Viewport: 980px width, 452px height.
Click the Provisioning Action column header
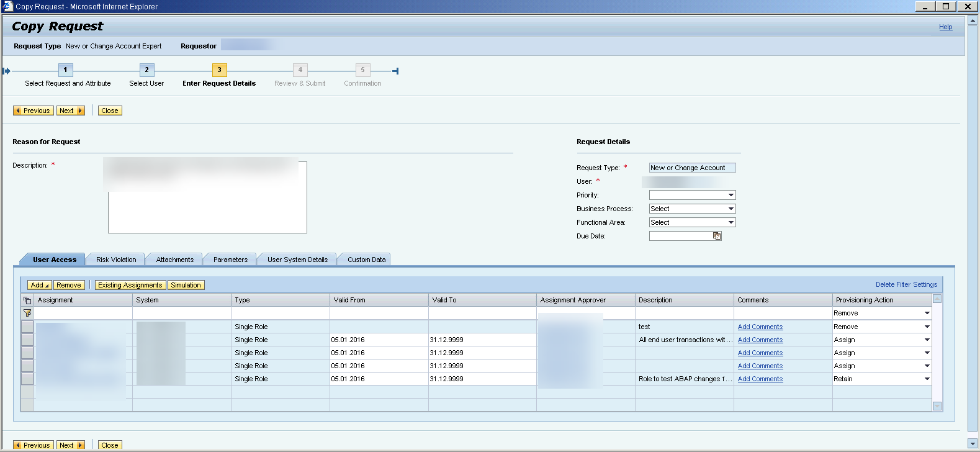pos(882,300)
